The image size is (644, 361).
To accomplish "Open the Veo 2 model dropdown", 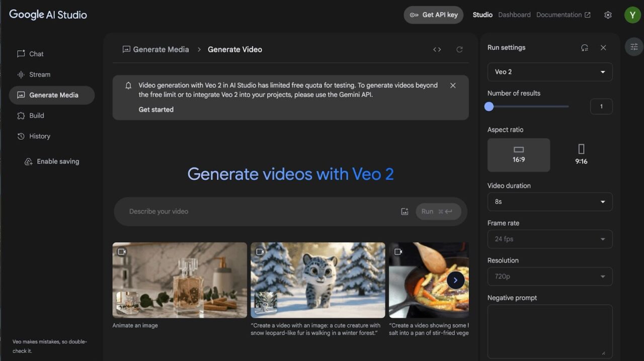I will (x=550, y=72).
